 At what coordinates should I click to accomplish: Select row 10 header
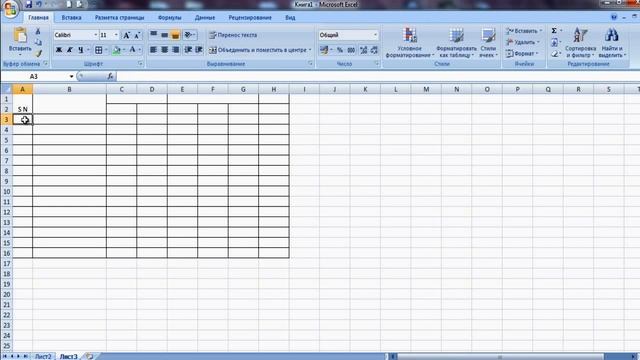(x=7, y=191)
